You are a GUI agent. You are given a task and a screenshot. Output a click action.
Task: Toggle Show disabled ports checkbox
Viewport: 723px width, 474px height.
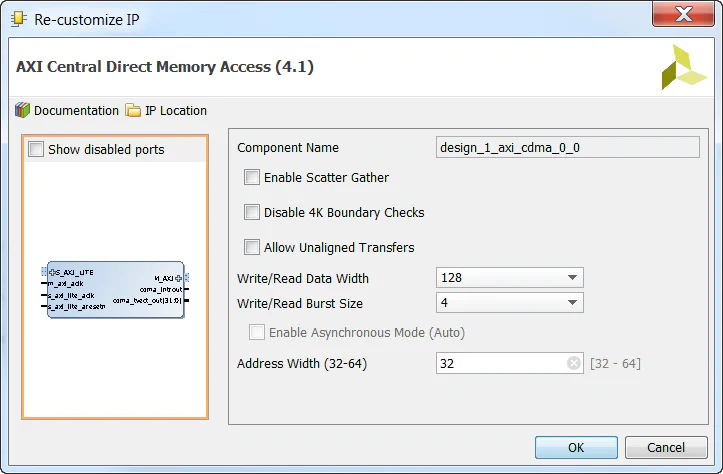click(36, 149)
